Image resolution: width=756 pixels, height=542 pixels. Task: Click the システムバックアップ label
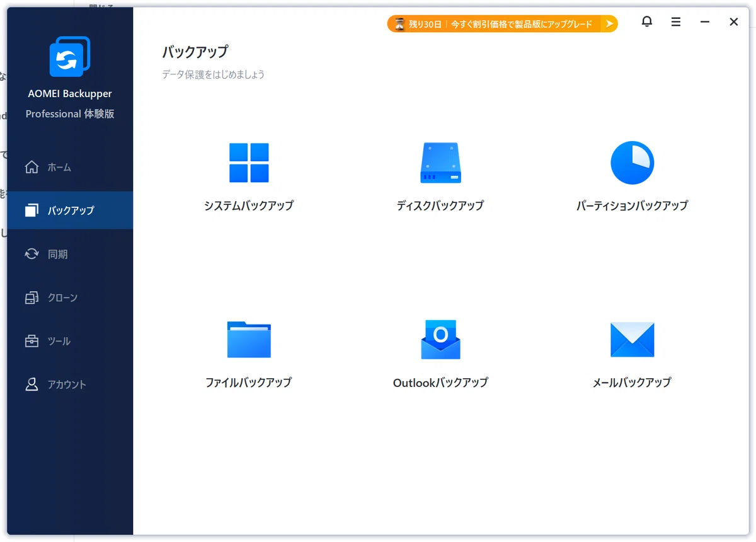click(249, 205)
